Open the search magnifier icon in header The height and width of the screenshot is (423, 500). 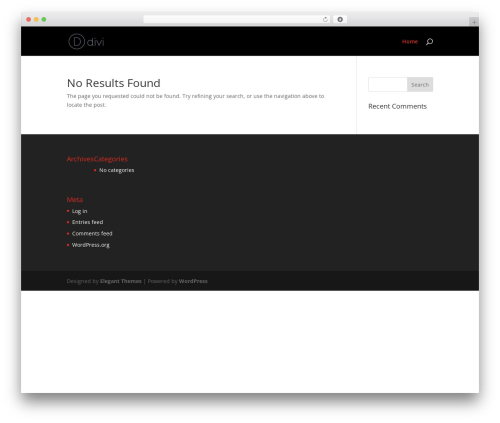(x=429, y=42)
